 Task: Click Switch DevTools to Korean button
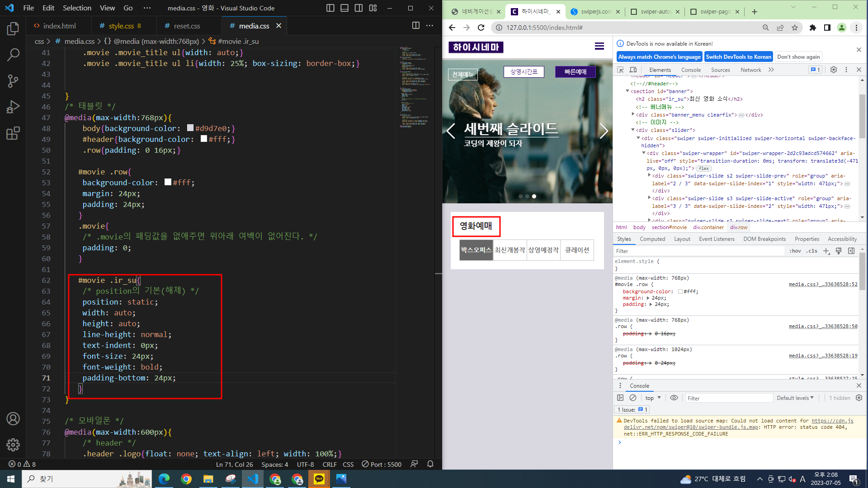[738, 56]
